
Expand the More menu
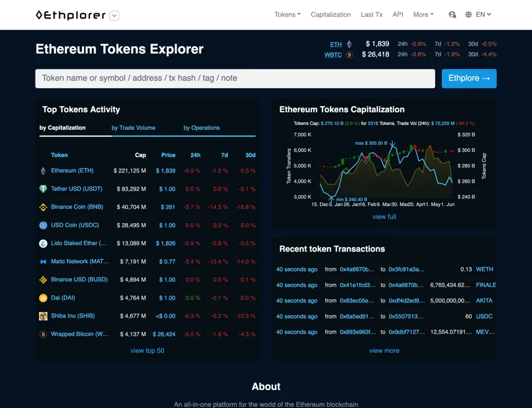click(x=423, y=14)
